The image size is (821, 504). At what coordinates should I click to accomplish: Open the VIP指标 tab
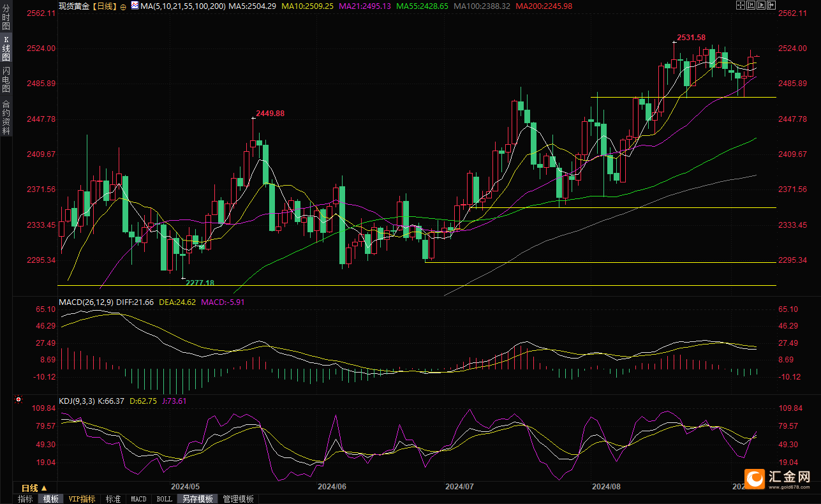coord(82,499)
